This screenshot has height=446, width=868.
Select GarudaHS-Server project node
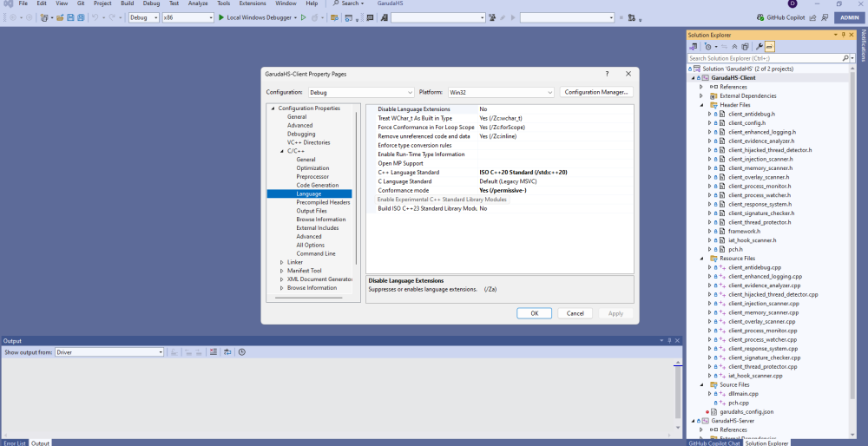point(733,421)
